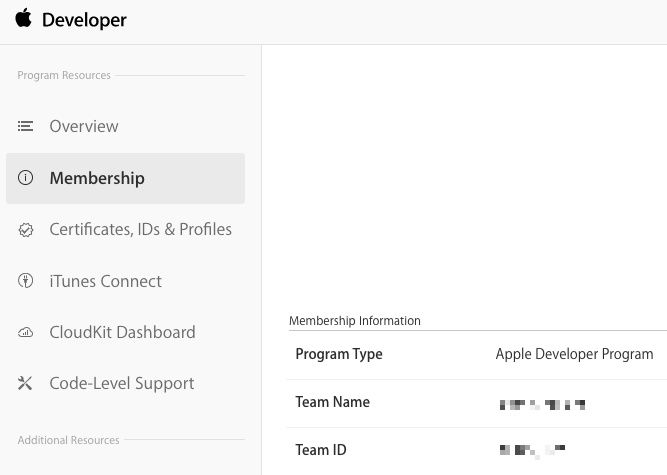Select Apple Developer Program value

(574, 354)
